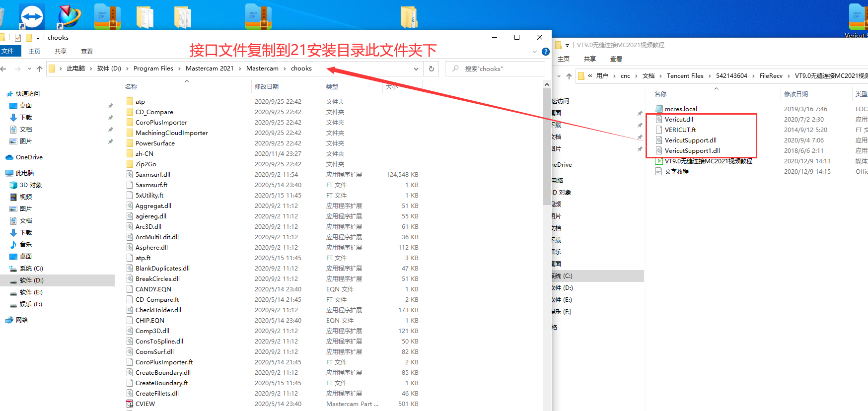Navigate to 软件 (D:) via the breadcrumb
This screenshot has height=411, width=868.
point(109,68)
